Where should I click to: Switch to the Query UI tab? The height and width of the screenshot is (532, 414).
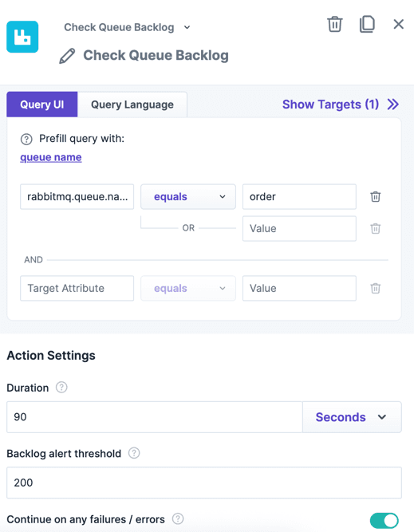(42, 104)
